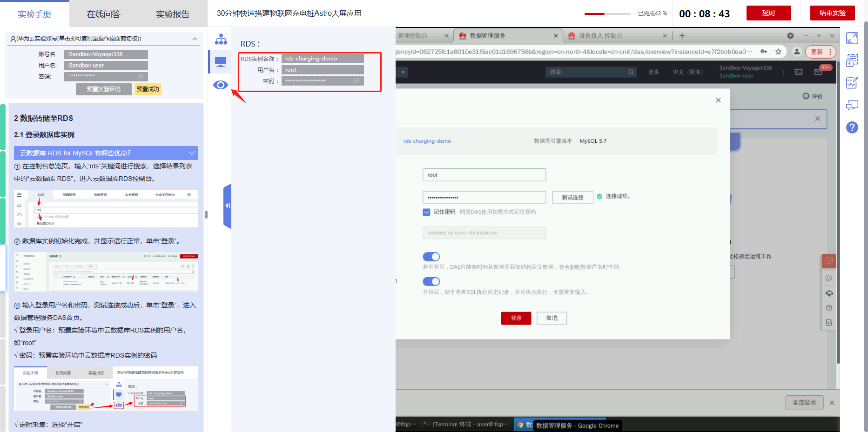Screen dimensions: 868x432
Task: Click the root username field in the dialog
Action: 484,175
